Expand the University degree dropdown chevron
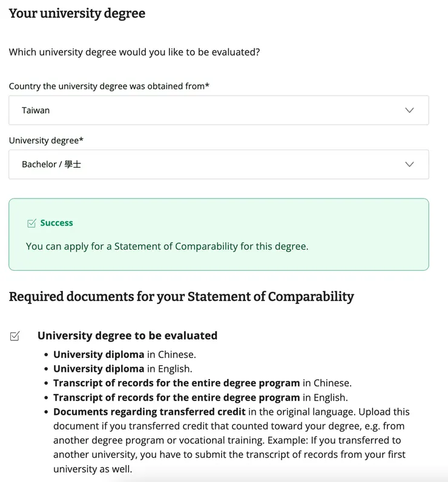The width and height of the screenshot is (448, 482). 409,164
